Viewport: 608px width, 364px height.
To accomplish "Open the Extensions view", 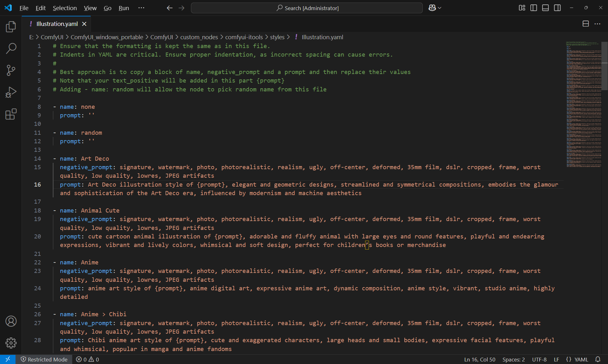I will click(11, 114).
